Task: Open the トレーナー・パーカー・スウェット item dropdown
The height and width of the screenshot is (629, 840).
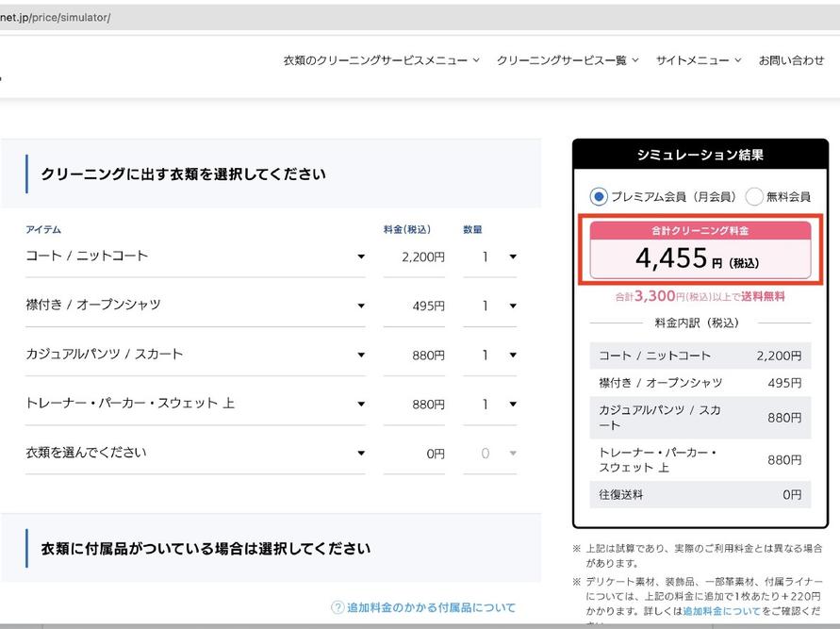Action: (195, 404)
